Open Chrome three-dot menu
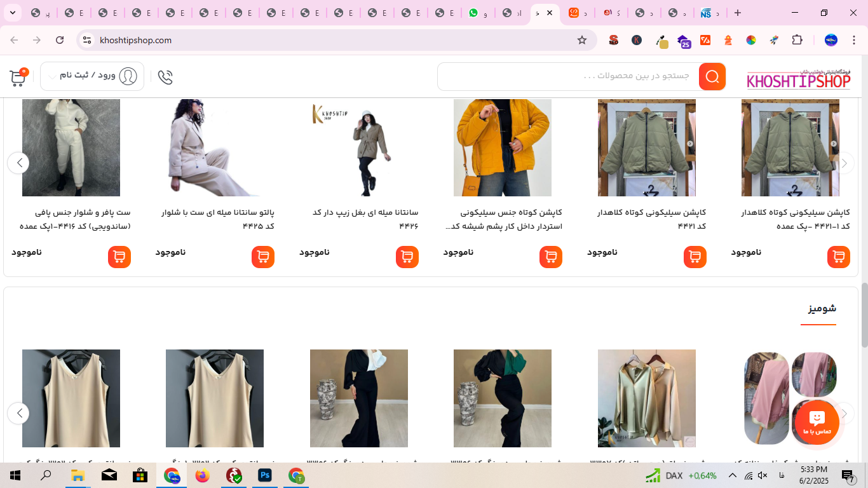868x488 pixels. tap(853, 40)
